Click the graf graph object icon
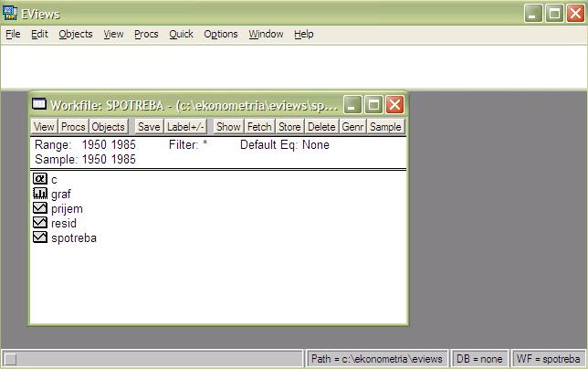 [x=39, y=195]
